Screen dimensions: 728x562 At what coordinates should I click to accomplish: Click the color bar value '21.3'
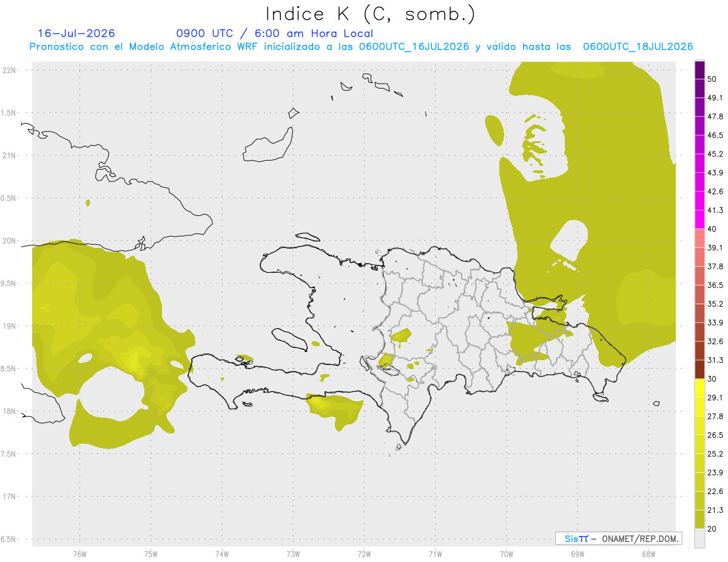[x=716, y=510]
